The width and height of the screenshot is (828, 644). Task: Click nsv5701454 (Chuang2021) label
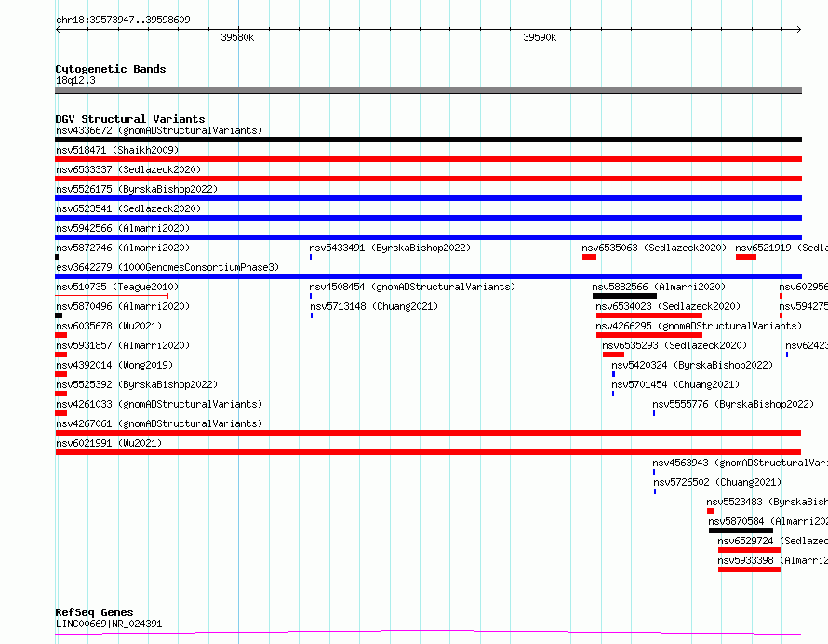[675, 384]
